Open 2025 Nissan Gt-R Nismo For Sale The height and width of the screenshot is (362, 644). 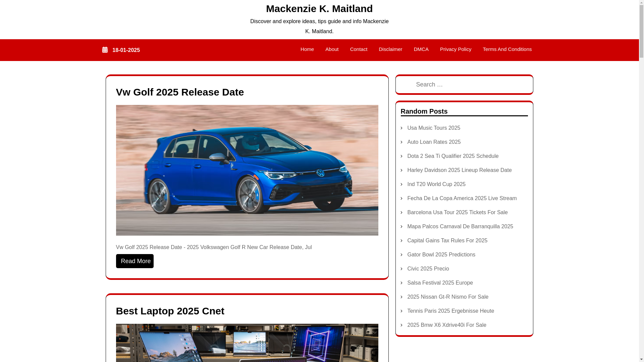pos(447,297)
